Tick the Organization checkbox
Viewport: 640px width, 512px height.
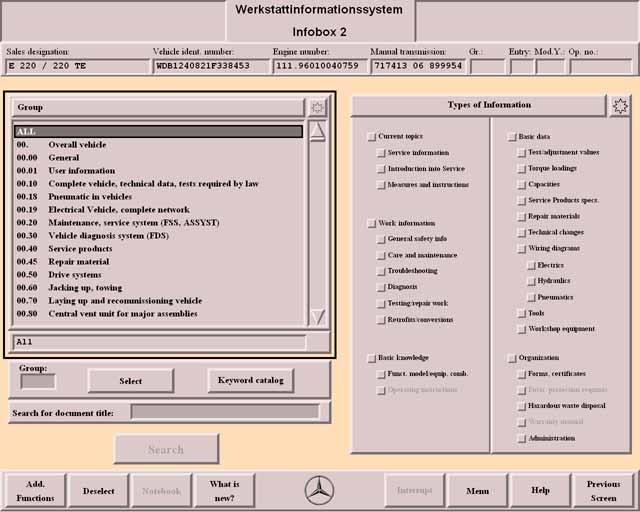pyautogui.click(x=512, y=358)
